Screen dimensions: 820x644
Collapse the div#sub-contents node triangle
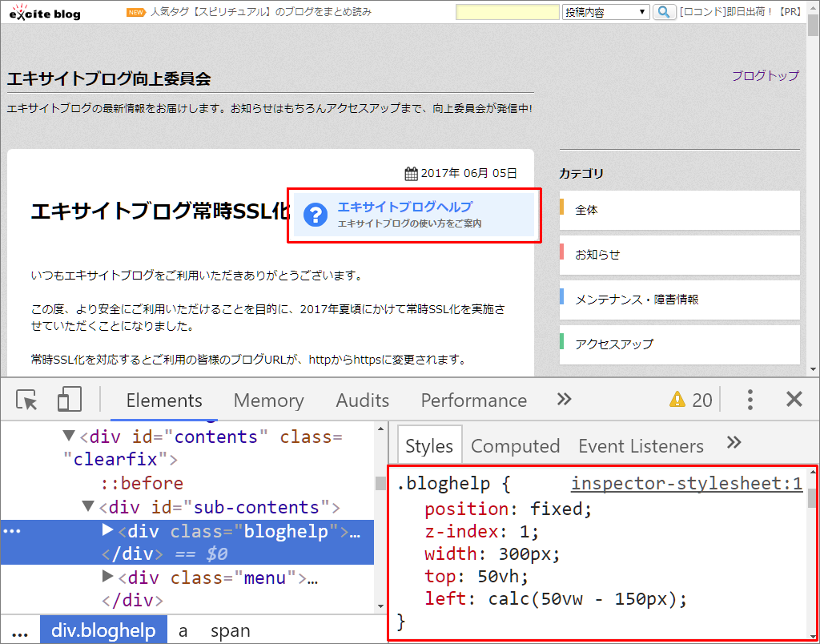tap(88, 507)
